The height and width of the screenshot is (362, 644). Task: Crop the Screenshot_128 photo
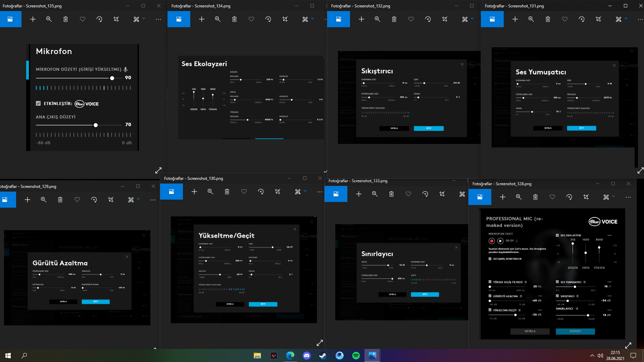pyautogui.click(x=586, y=197)
